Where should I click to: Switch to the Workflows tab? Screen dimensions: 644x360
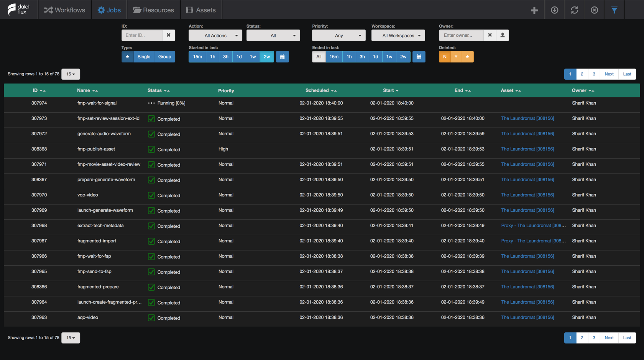tap(65, 10)
